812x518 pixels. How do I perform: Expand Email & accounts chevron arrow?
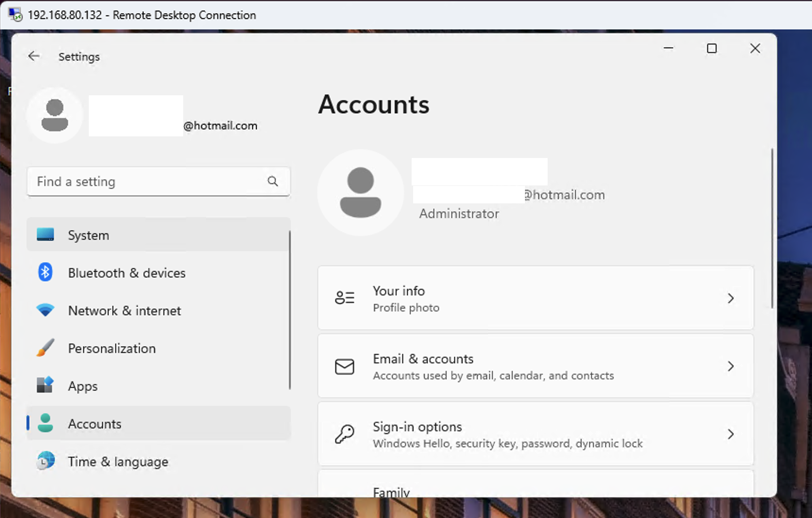730,367
